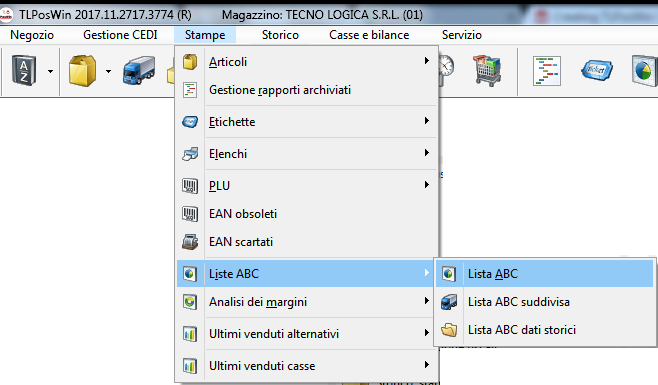Screen dimensions: 658x385
Task: Click the report icon beside Gestione rapporti archiviati
Action: click(190, 90)
